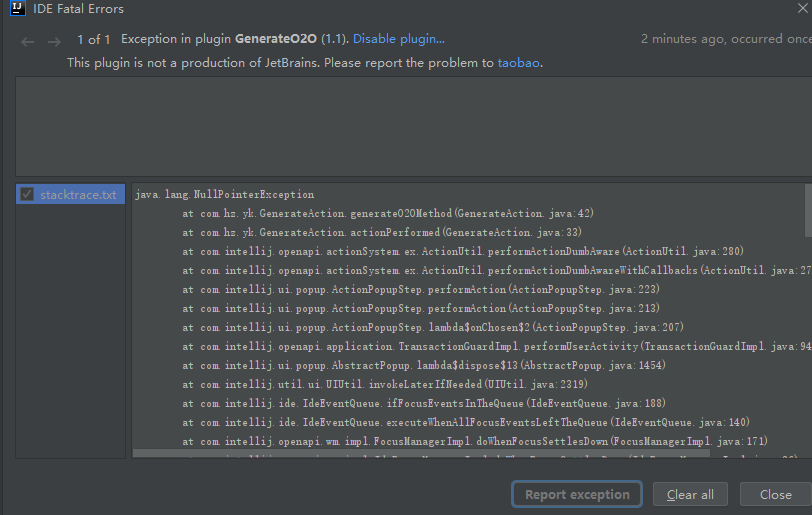Click the GenerateAction.actionPerformed stack line
The image size is (812, 515).
[382, 232]
